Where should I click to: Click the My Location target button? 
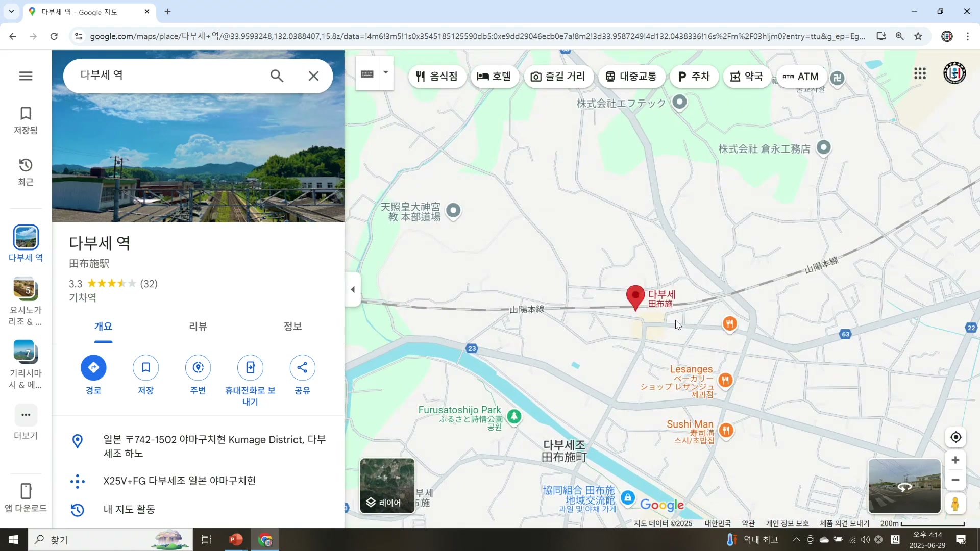955,437
